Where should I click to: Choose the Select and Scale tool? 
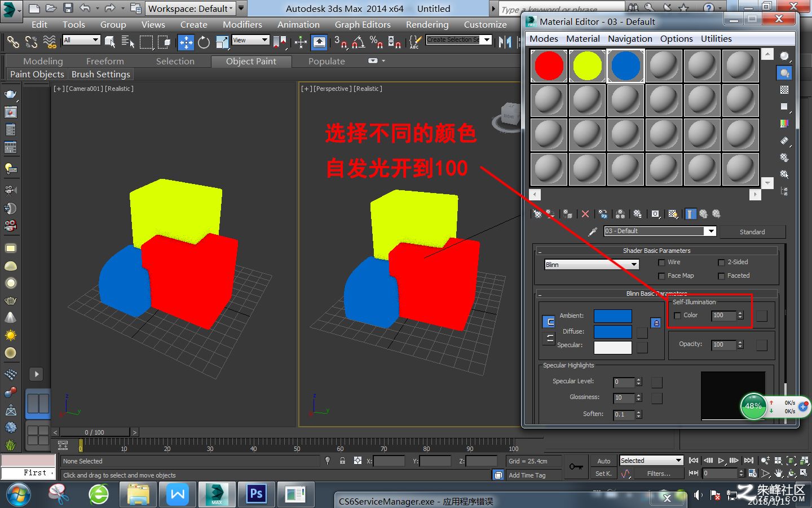(x=222, y=42)
